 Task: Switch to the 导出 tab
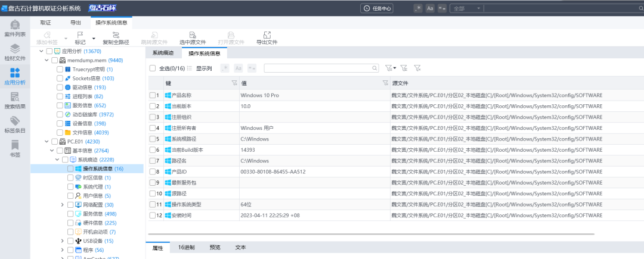point(76,23)
